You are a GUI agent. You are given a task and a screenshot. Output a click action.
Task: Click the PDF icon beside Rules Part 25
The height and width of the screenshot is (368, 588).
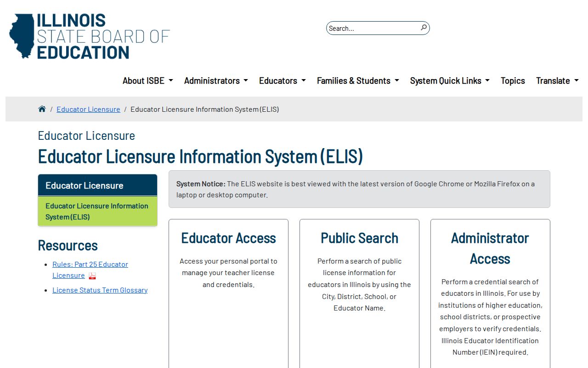(92, 276)
